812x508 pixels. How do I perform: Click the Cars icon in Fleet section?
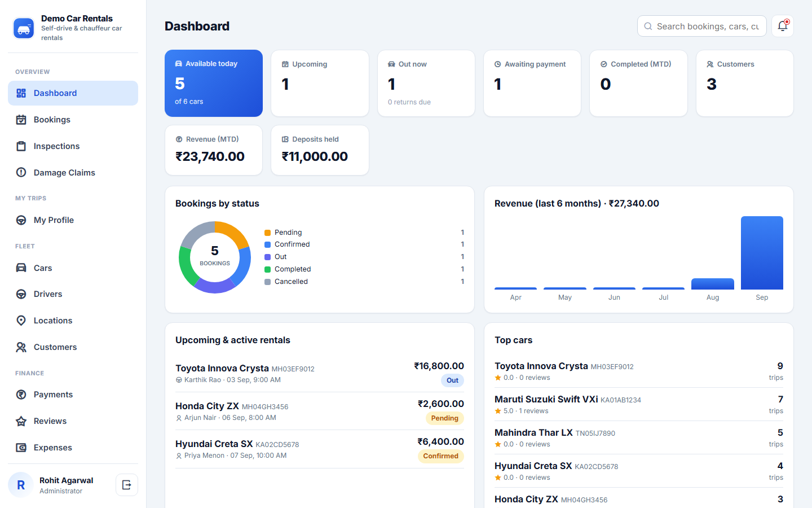click(x=21, y=268)
